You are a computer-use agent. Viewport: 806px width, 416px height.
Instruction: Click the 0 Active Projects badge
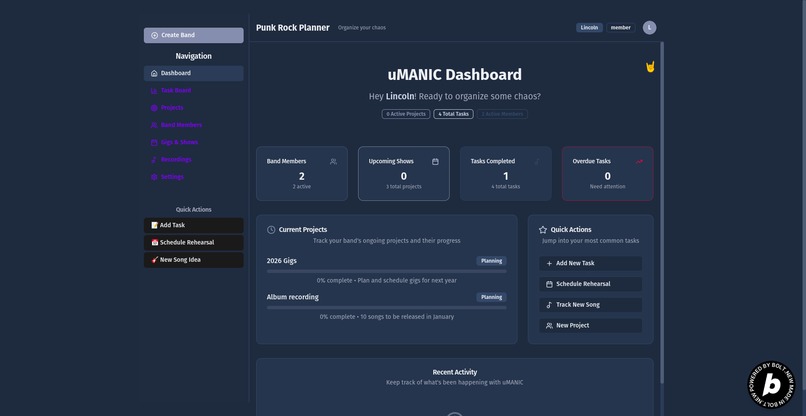[x=406, y=114]
